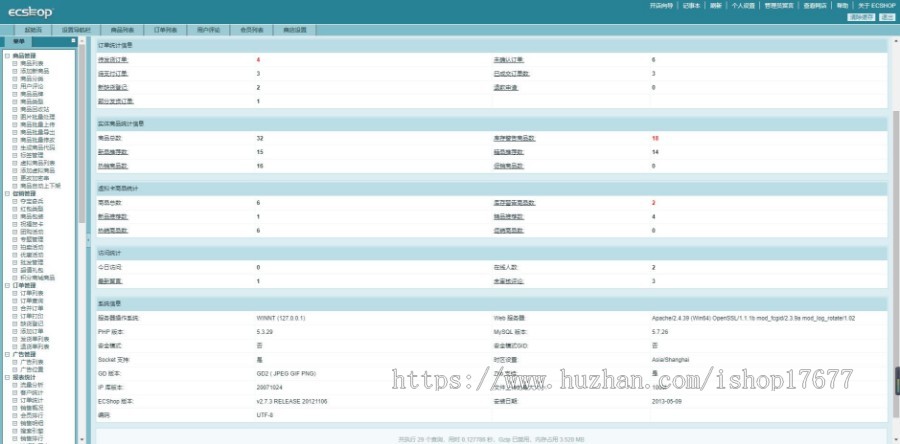Collapse the 广告管理 tree group

7,354
